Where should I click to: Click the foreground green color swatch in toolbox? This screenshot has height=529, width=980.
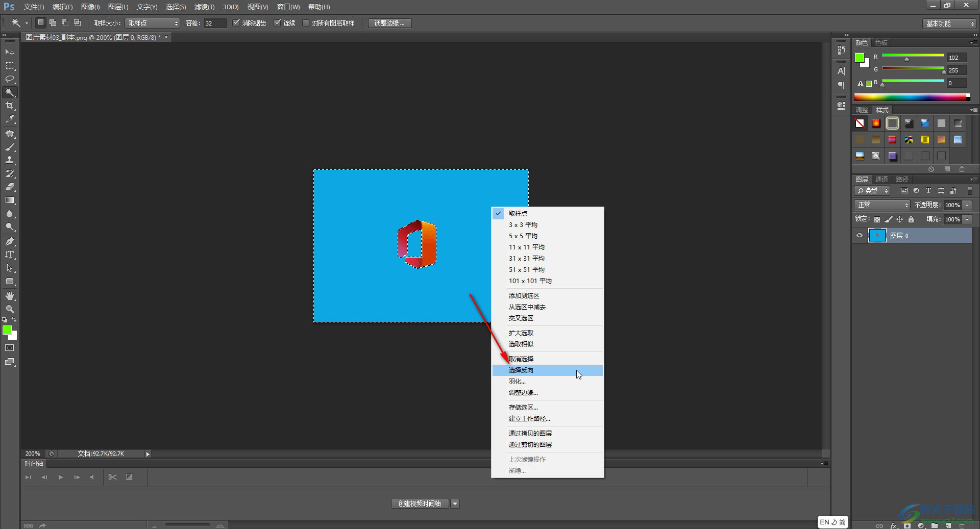[7, 331]
